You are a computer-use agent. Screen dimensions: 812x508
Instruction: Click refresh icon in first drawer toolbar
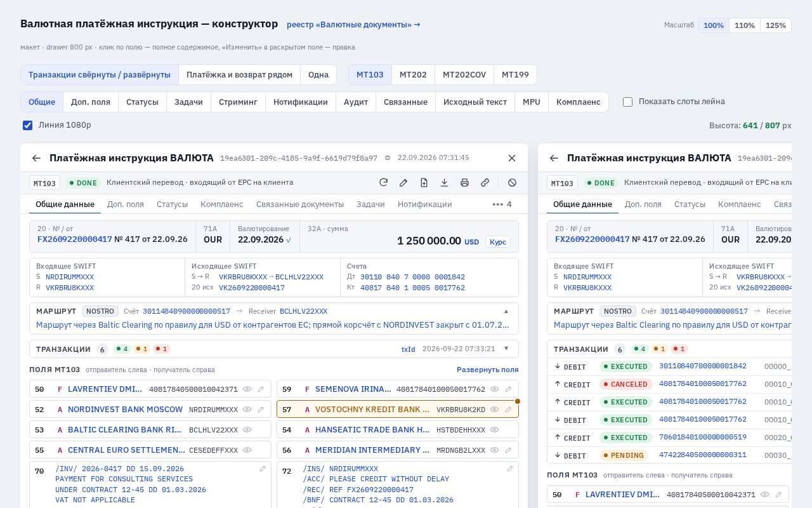coord(383,182)
